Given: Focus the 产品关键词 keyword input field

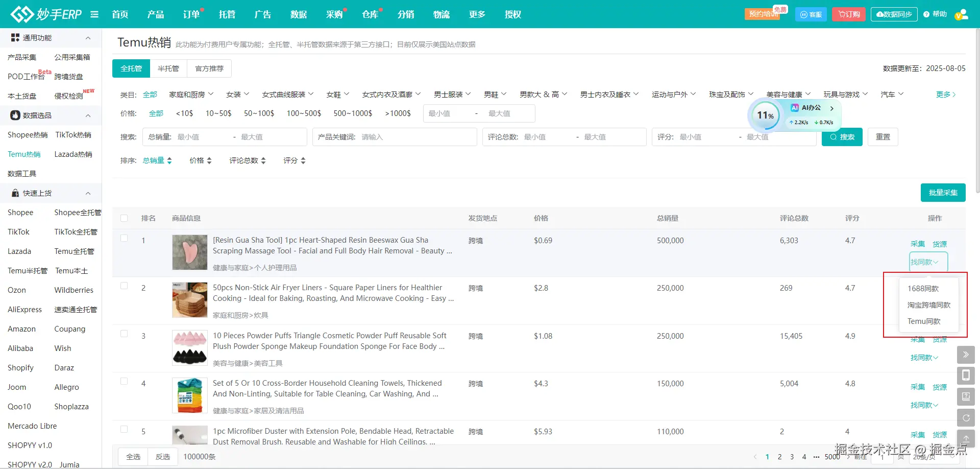Looking at the screenshot, I should tap(395, 137).
